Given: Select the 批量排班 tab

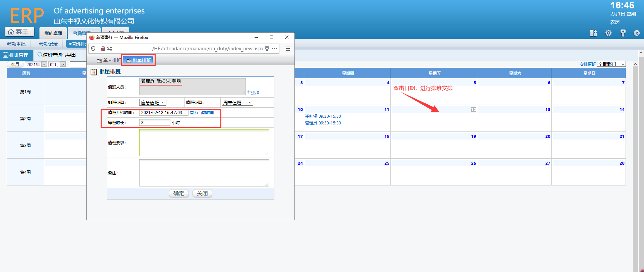Looking at the screenshot, I should (139, 60).
